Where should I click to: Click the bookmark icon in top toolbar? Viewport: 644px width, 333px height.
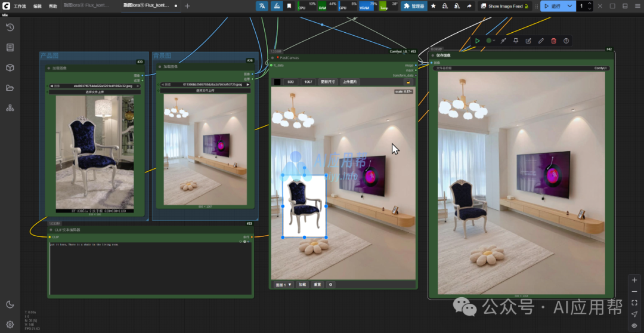click(290, 6)
